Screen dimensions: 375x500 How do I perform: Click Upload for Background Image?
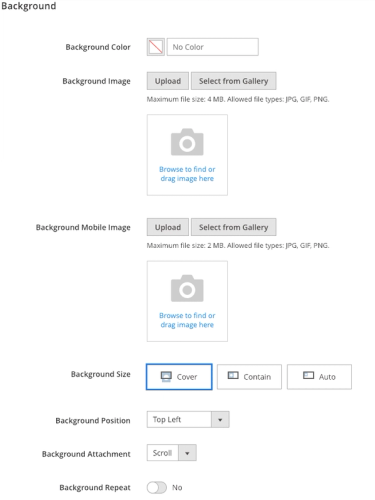point(168,81)
